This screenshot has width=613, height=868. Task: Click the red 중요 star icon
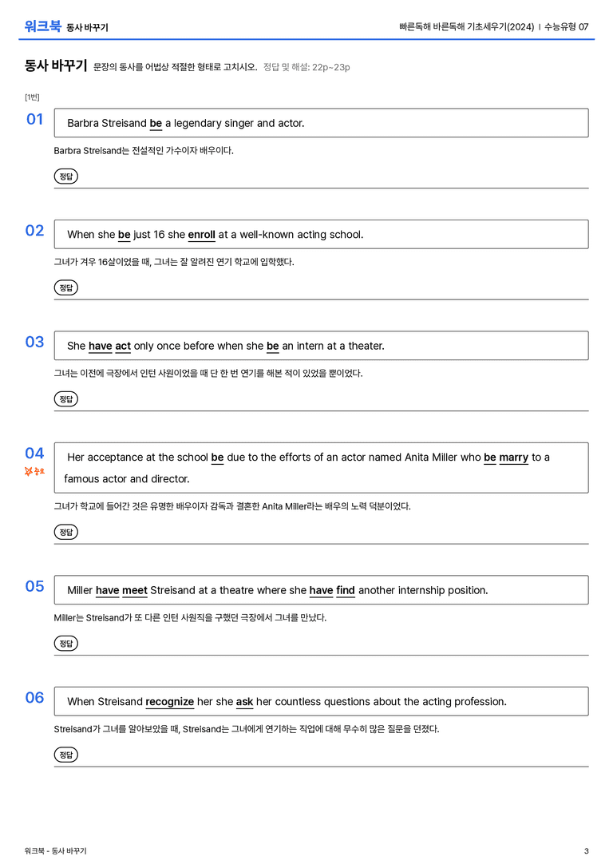pyautogui.click(x=34, y=471)
